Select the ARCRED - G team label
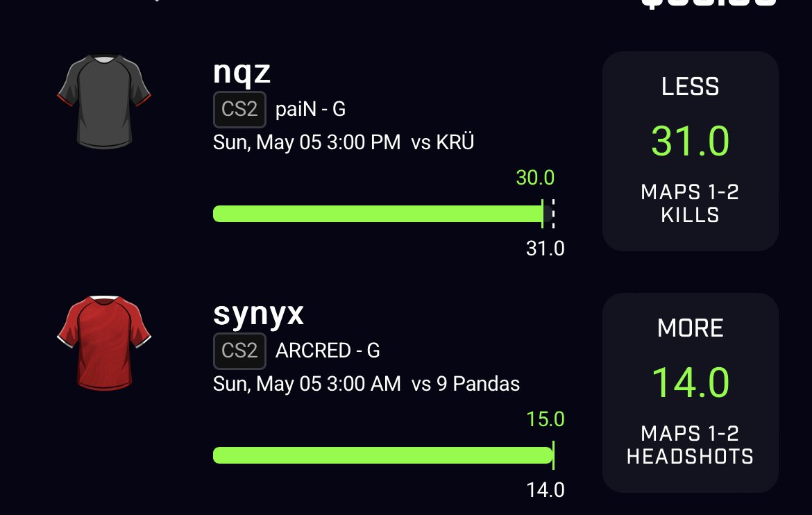 (328, 351)
